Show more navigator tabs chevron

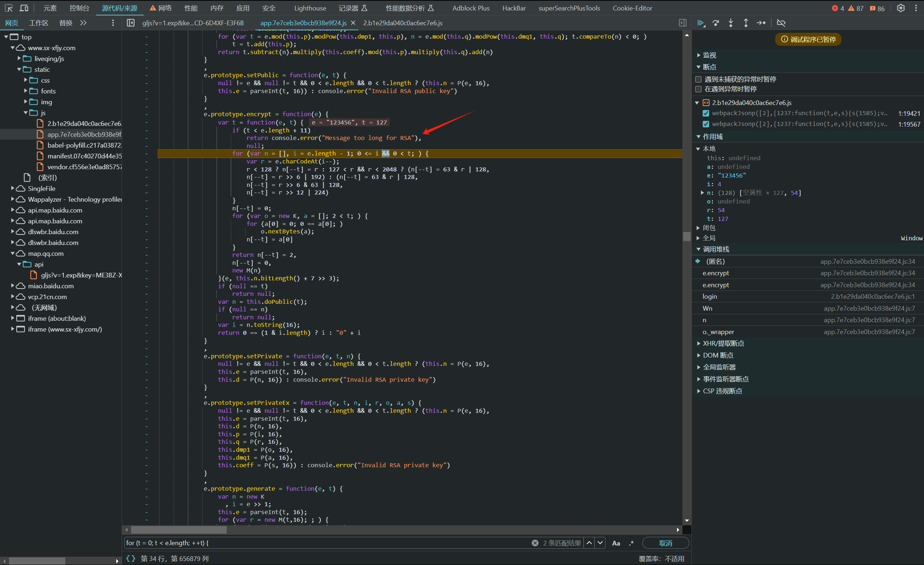[83, 23]
